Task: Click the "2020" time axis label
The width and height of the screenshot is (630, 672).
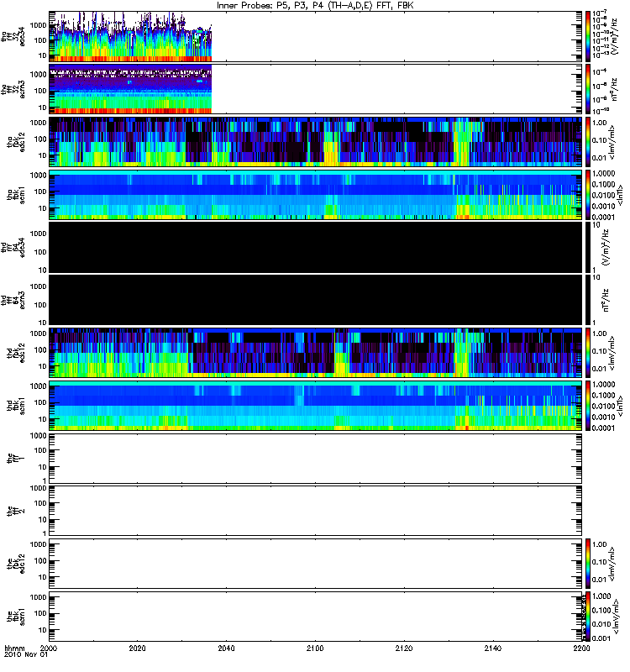Action: pyautogui.click(x=138, y=648)
